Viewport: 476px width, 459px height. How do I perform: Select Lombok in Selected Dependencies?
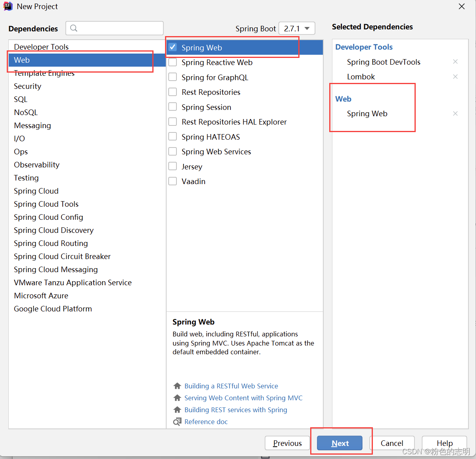[361, 77]
